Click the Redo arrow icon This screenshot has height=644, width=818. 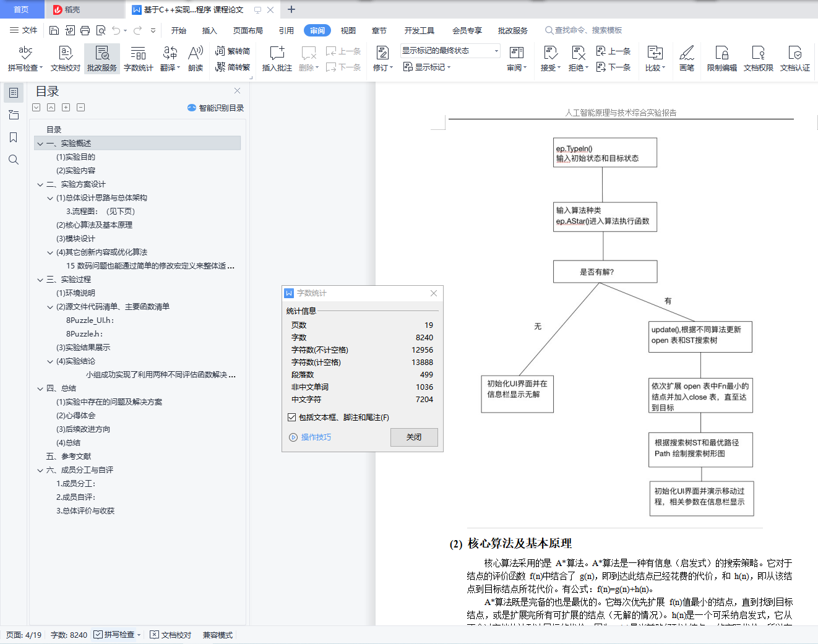[137, 30]
